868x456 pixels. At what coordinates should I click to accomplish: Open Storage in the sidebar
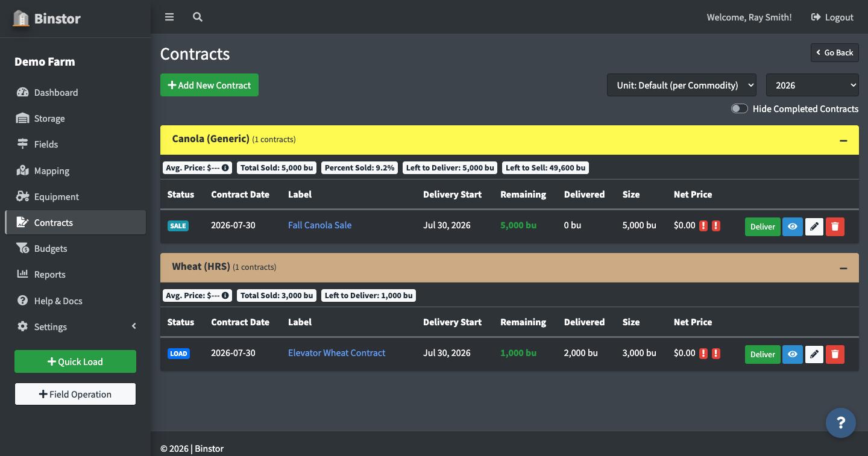75,118
